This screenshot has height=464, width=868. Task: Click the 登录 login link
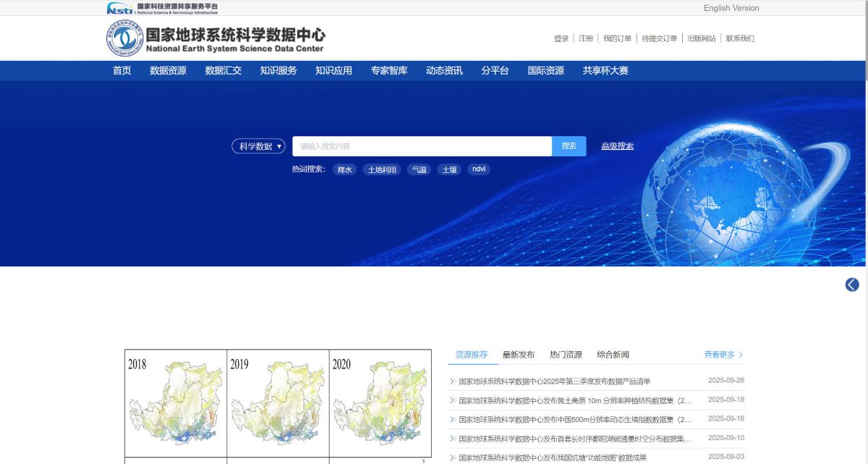[561, 38]
